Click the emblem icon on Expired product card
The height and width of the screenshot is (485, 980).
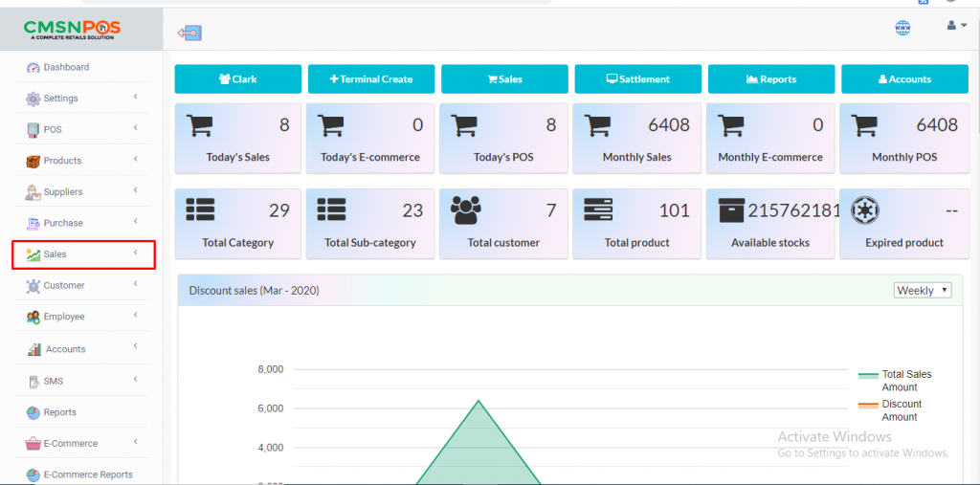[x=865, y=210]
